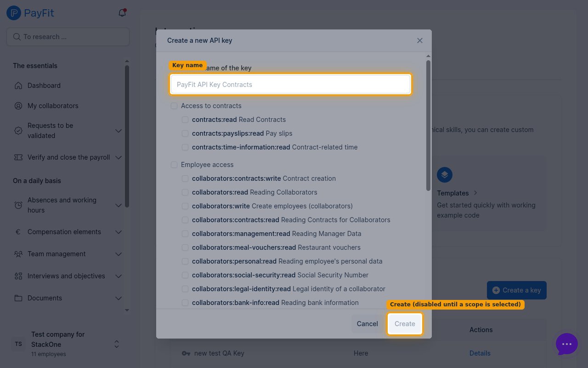Click the Absences and working hours clock icon
Viewport: 588px width, 368px height.
tap(18, 205)
